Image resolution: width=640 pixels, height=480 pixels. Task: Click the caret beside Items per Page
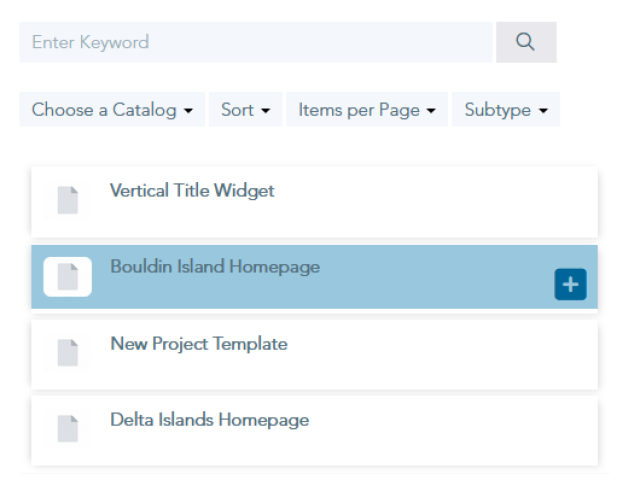(x=431, y=111)
